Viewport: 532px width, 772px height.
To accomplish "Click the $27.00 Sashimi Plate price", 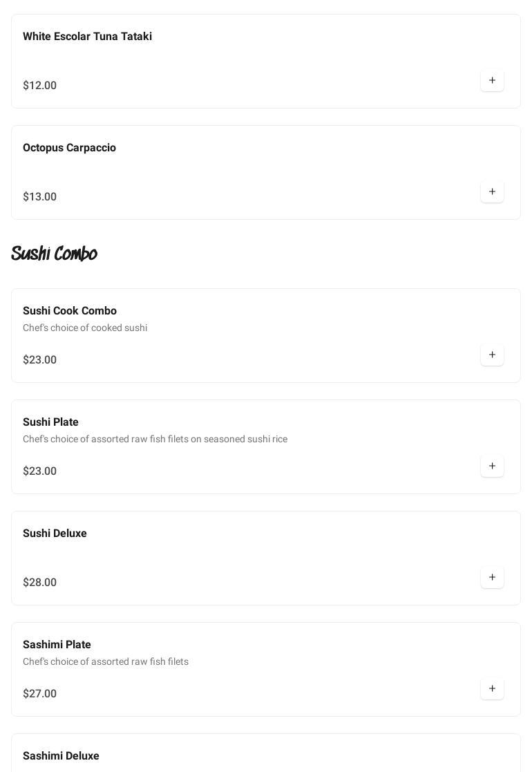I will tap(39, 694).
